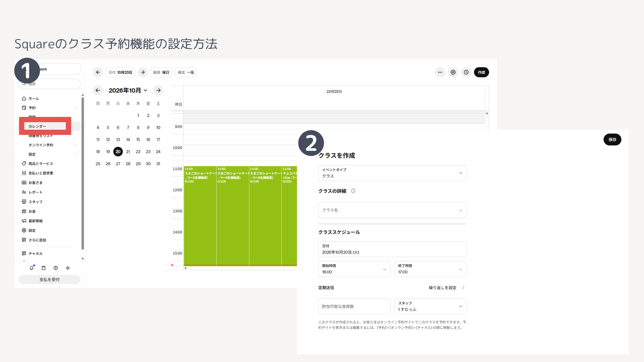Click the 確認 一括 button
Viewport: 644px width, 362px height.
(186, 72)
